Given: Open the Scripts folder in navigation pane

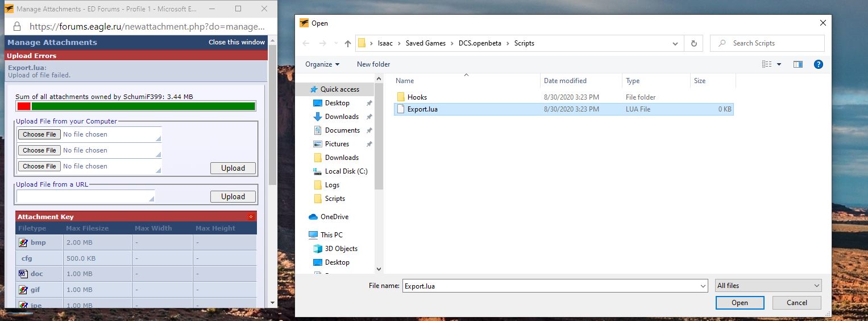Looking at the screenshot, I should [x=335, y=199].
